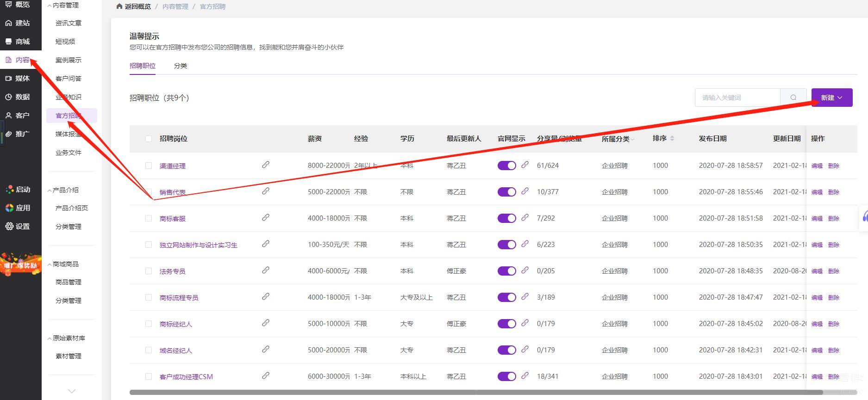Screen dimensions: 868x400
Task: Toggle 官网显示 switch for 销售代表
Action: click(x=506, y=192)
